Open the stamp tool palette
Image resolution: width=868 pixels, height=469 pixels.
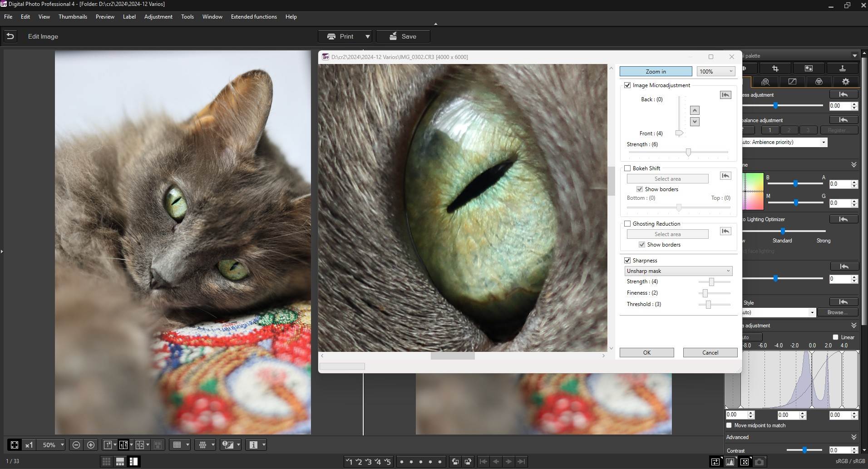[x=842, y=69]
